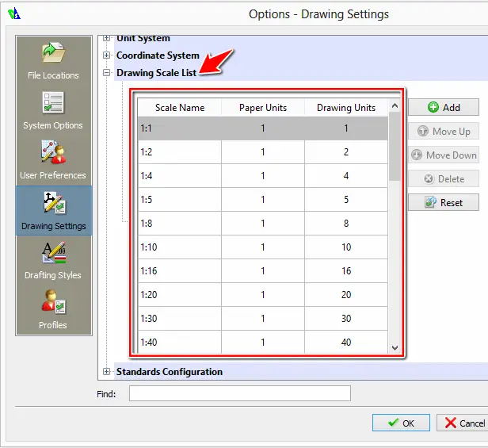
Task: Select the 1:16 scale name cell
Action: [x=180, y=270]
